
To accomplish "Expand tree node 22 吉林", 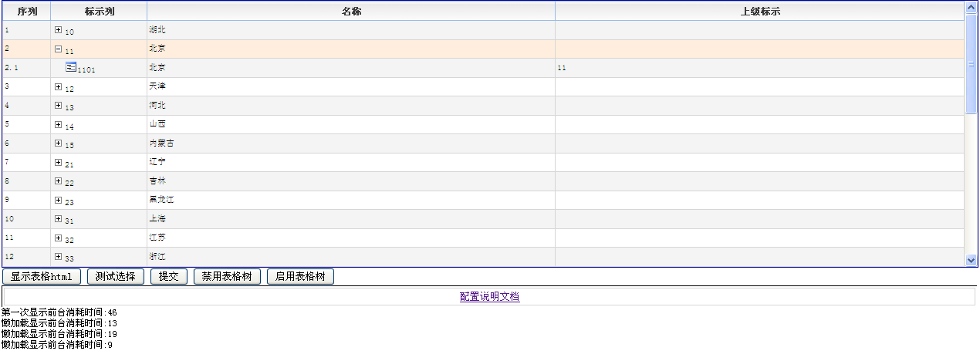I will (59, 180).
